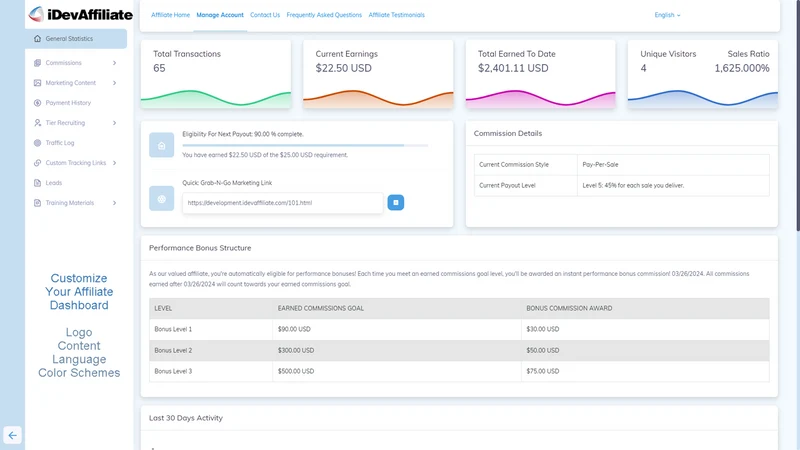Image resolution: width=800 pixels, height=450 pixels.
Task: Click the $90.00 USD goal cell
Action: 396,329
